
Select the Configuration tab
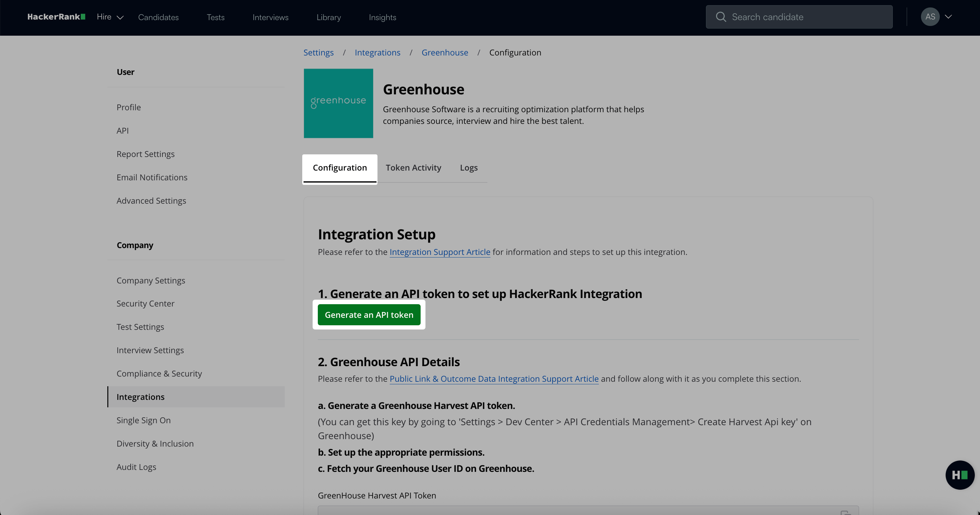[x=340, y=168]
